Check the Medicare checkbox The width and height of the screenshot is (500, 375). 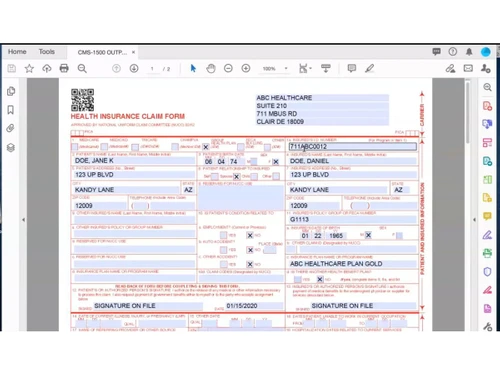(75, 147)
